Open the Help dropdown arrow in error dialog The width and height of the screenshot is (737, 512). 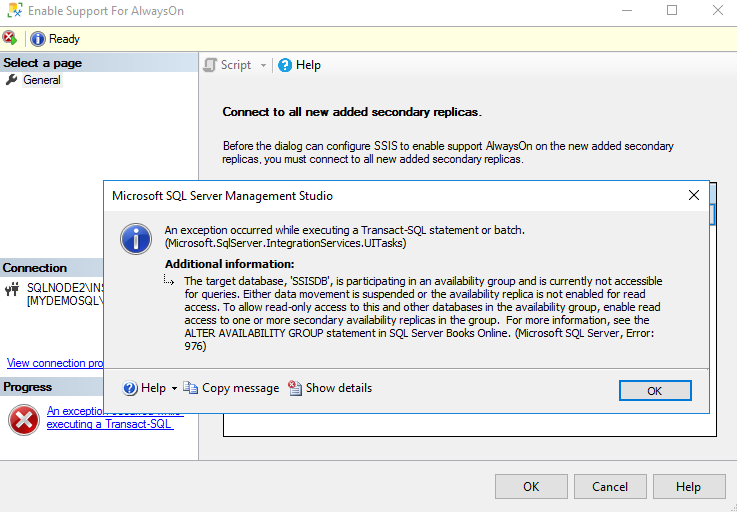(x=174, y=388)
